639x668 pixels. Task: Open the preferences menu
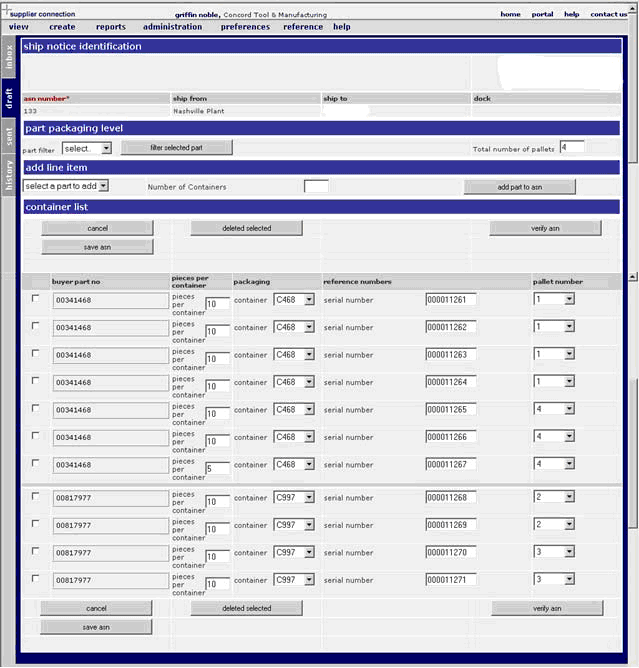click(245, 27)
